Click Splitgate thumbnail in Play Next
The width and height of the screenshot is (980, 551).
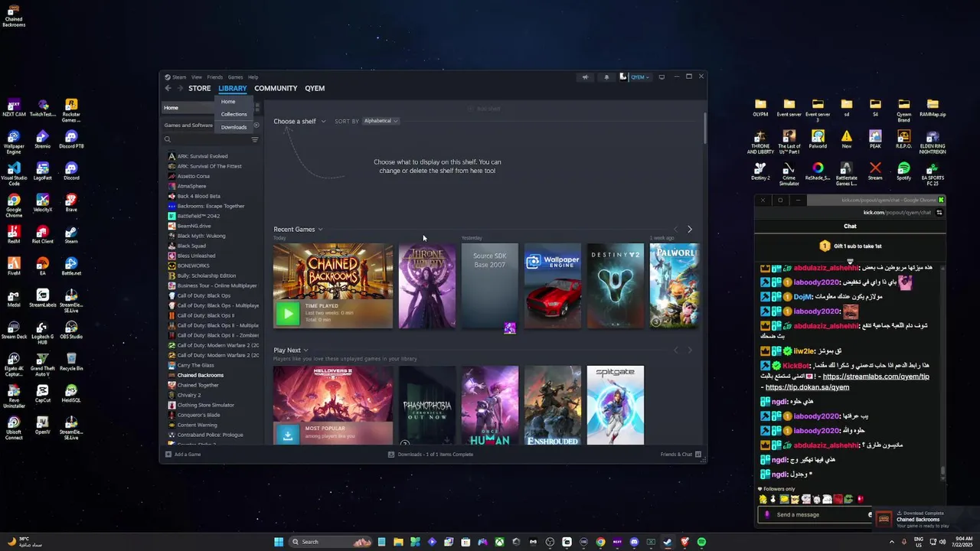click(616, 405)
